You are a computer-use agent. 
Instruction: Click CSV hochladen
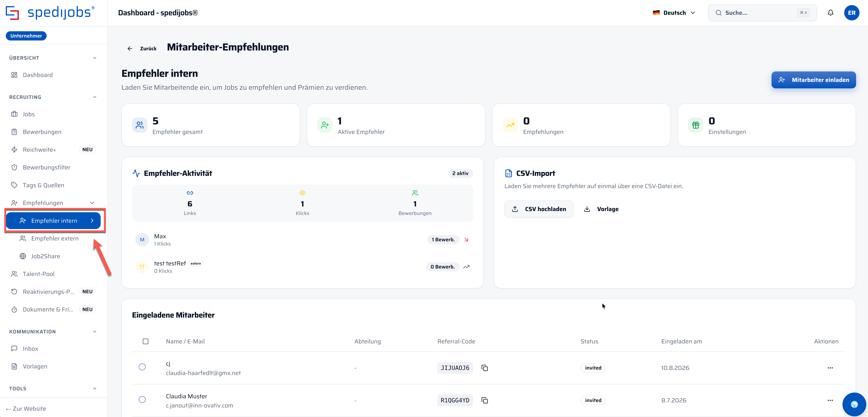(x=539, y=209)
